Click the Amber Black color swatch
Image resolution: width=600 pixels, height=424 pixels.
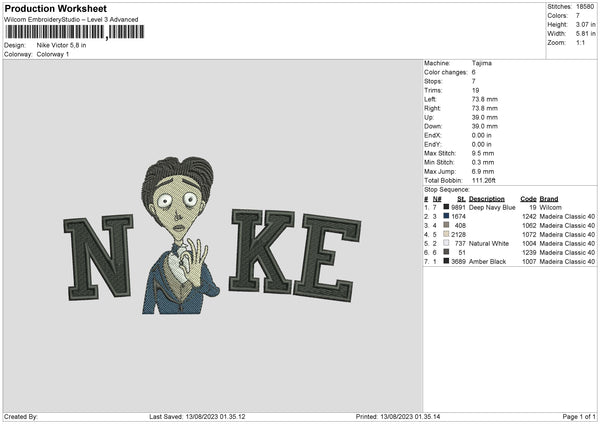pos(446,261)
